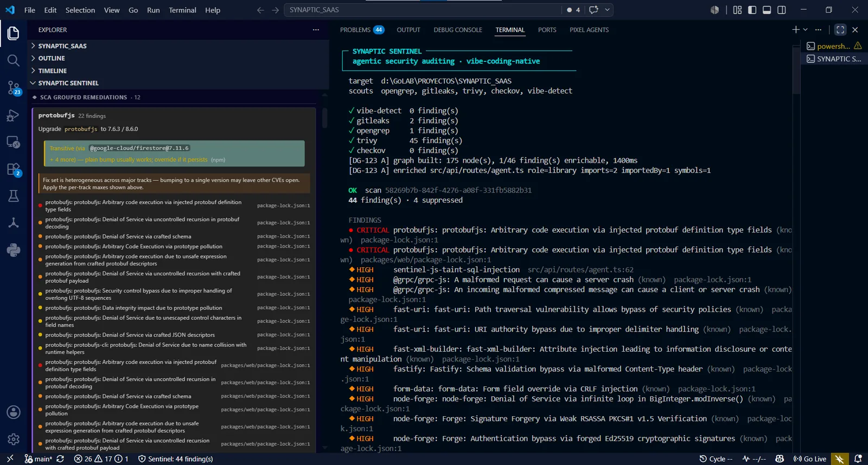Click the VS Code logo icon
The image size is (868, 465).
click(10, 10)
